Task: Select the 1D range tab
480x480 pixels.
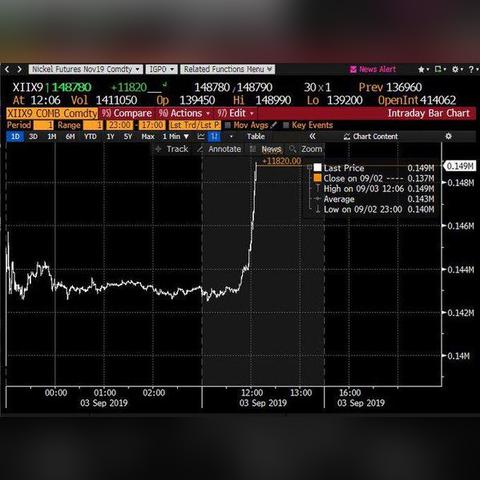Action: 15,137
